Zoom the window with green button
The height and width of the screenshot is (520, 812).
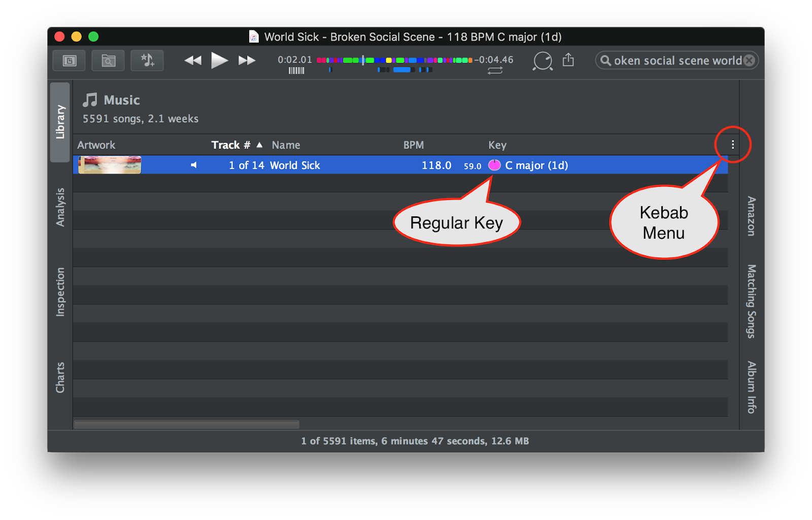93,37
